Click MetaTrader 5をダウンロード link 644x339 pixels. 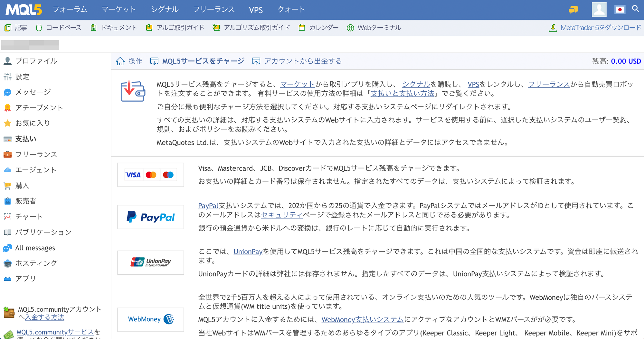[x=601, y=28]
